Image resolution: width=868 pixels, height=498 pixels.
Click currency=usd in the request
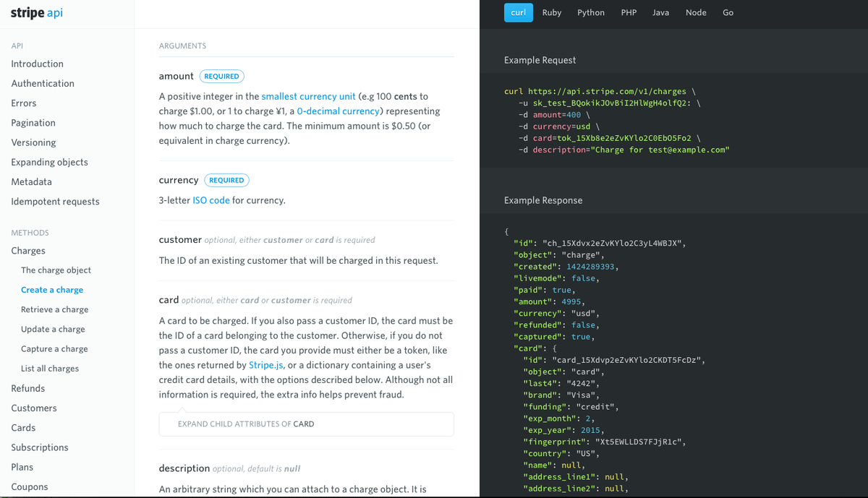pos(562,126)
